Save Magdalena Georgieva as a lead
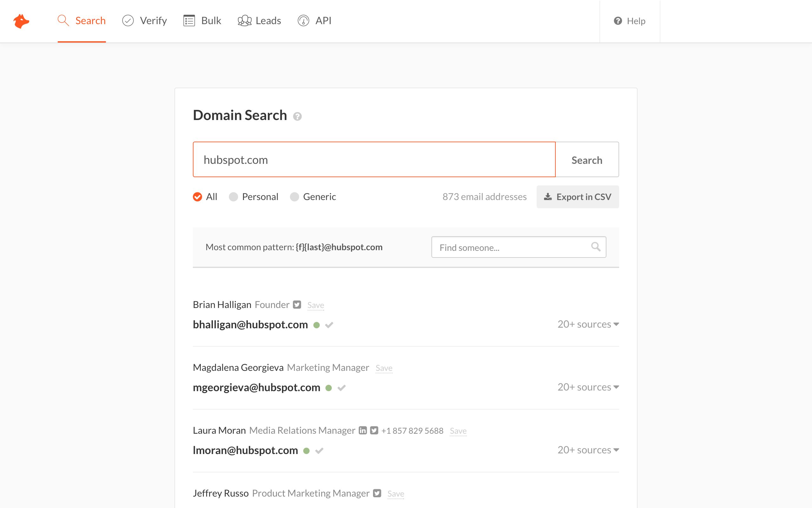Screen dimensions: 812x508 [384, 368]
